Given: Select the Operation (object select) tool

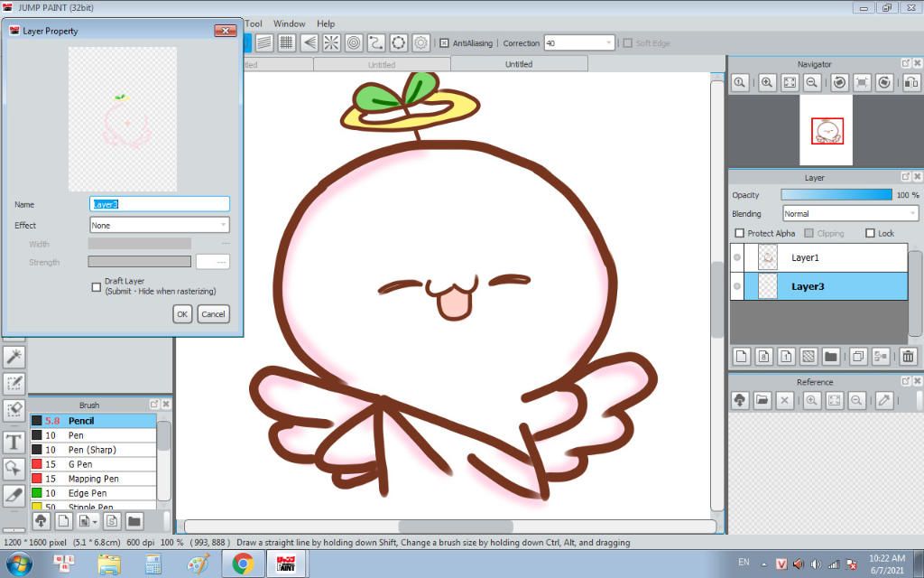Looking at the screenshot, I should 14,470.
